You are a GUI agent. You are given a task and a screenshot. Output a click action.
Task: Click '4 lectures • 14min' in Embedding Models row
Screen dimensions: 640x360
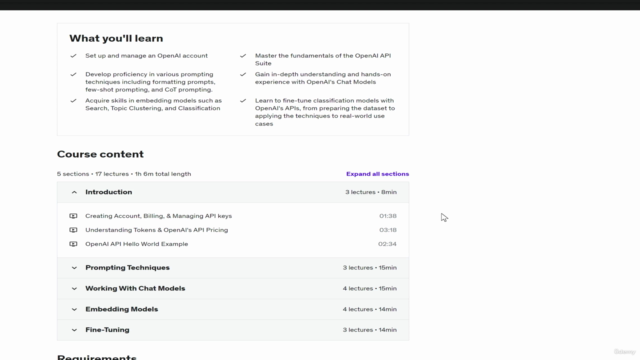click(x=370, y=309)
